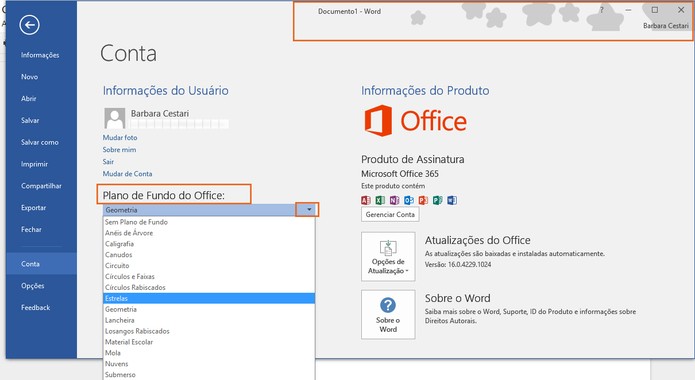This screenshot has height=380, width=695.
Task: Select Círculos e Faixas background option
Action: pos(209,276)
